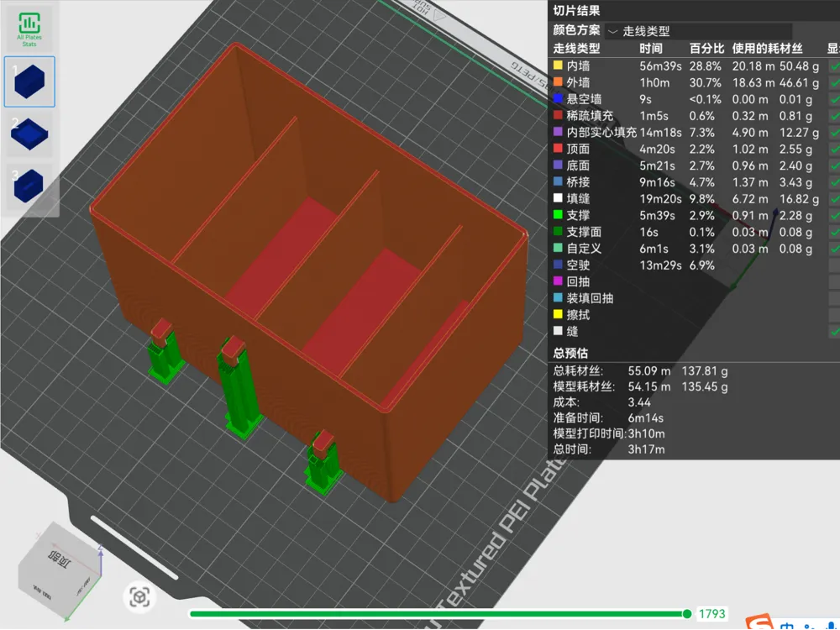Image resolution: width=840 pixels, height=630 pixels.
Task: Click the 走线类型 column header
Action: pyautogui.click(x=576, y=49)
